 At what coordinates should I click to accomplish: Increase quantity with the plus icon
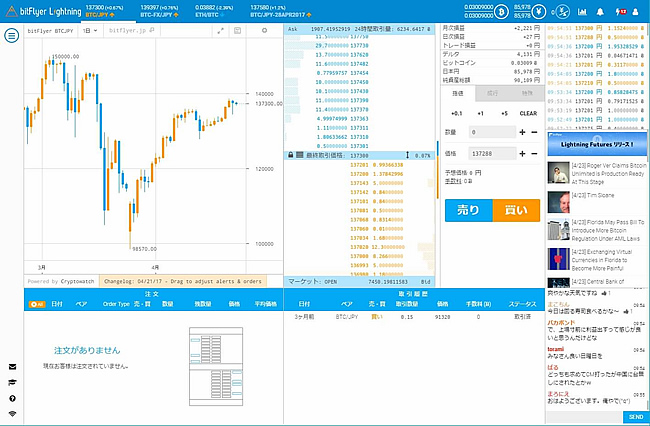click(522, 132)
